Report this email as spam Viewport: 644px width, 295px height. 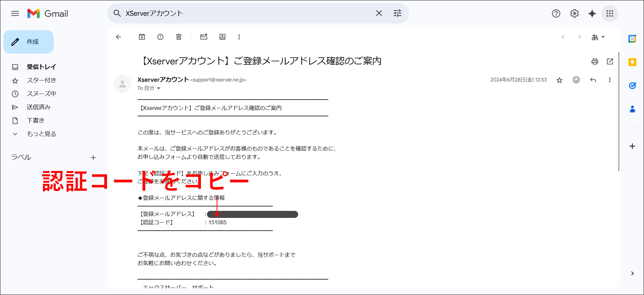tap(160, 37)
